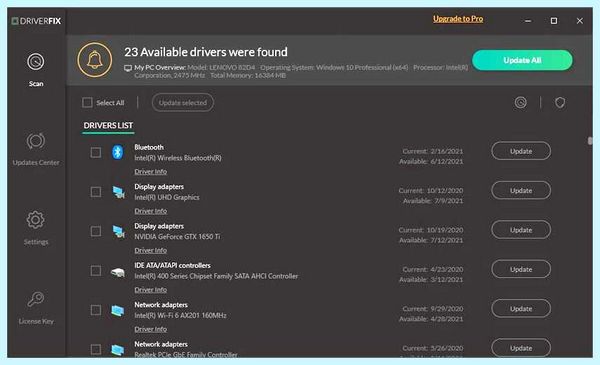Click the rescan circular icon

point(520,103)
